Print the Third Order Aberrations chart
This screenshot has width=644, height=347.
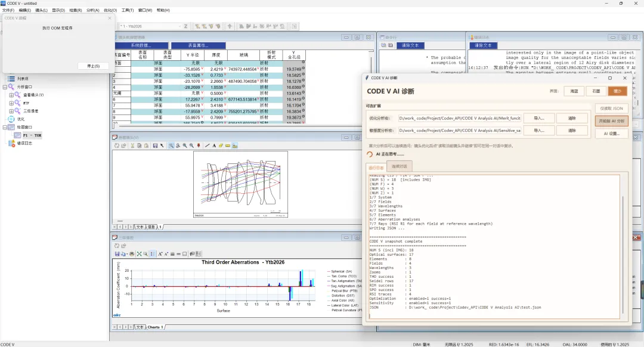tap(132, 254)
